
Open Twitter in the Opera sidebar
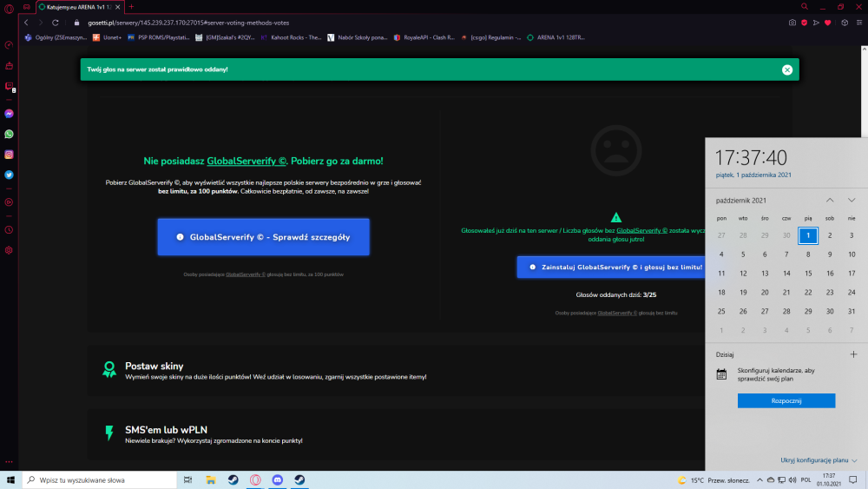click(9, 175)
